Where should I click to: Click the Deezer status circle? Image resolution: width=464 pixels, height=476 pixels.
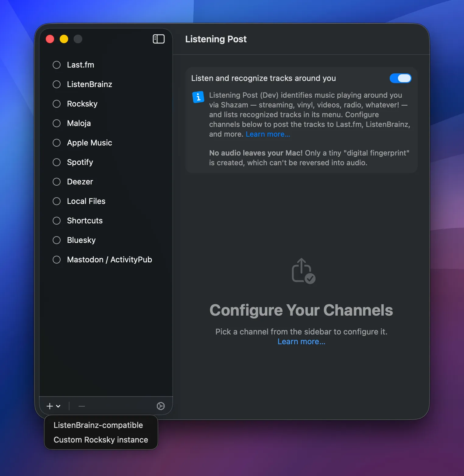(57, 182)
